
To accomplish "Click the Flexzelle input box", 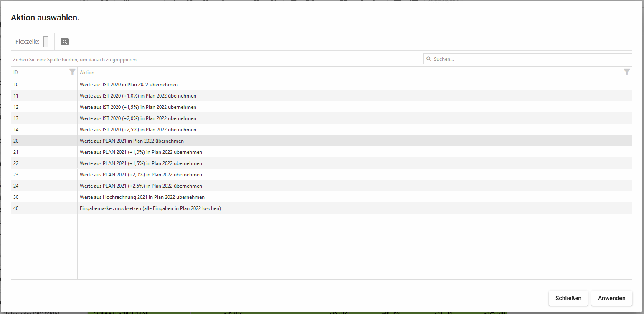I will point(46,42).
